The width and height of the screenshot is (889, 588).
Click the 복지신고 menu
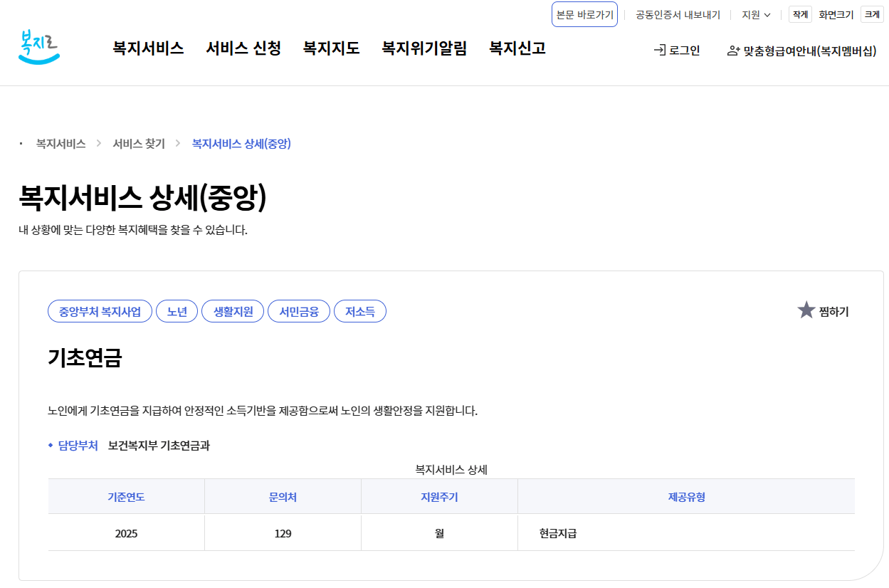[x=516, y=48]
